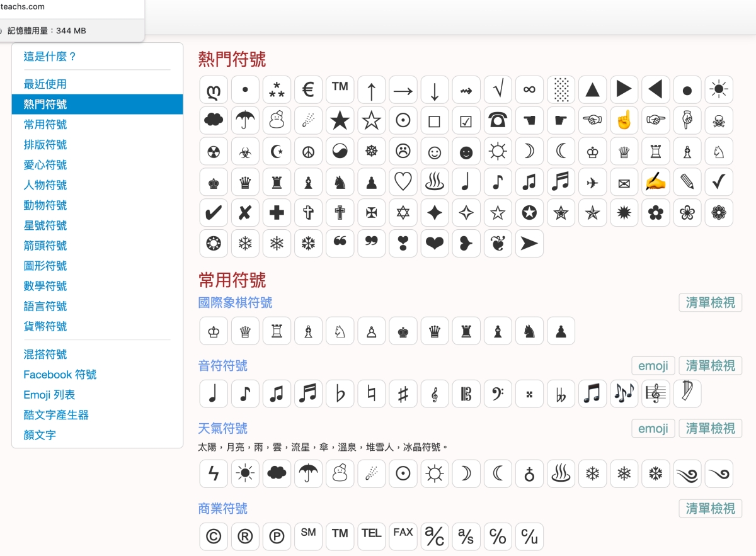This screenshot has height=556, width=756.
Task: Select the square root symbol
Action: click(498, 90)
